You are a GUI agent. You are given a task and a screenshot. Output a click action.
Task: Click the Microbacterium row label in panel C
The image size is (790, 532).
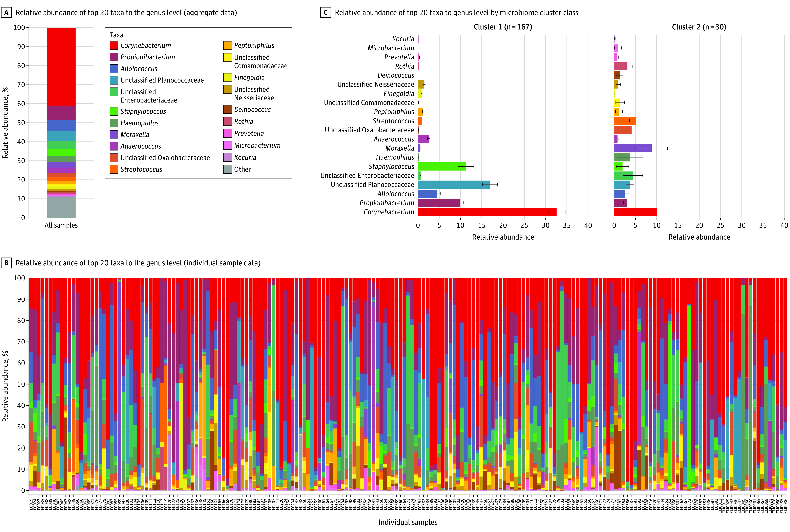[391, 48]
